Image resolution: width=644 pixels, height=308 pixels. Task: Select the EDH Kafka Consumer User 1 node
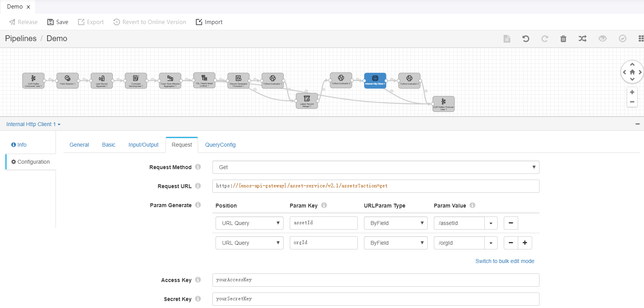click(33, 81)
